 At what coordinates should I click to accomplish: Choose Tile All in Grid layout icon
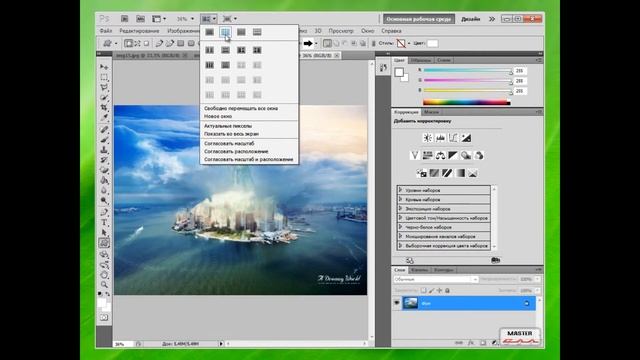coord(225,32)
